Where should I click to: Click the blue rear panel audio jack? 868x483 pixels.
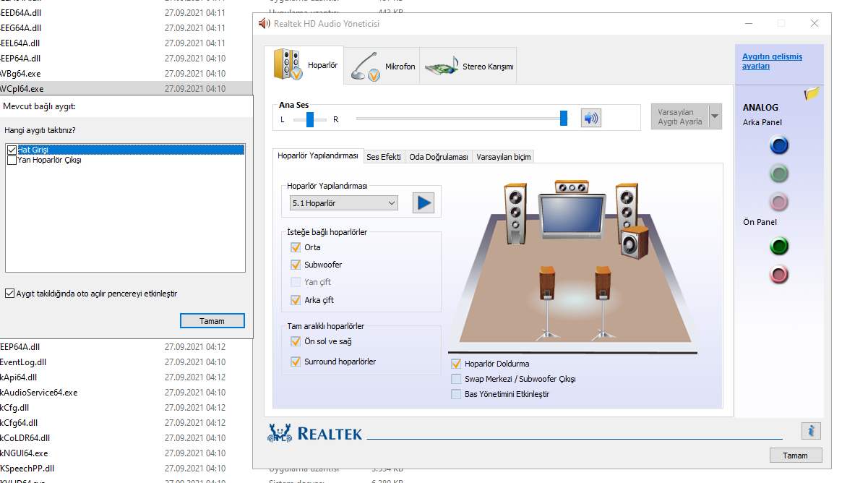tap(778, 146)
